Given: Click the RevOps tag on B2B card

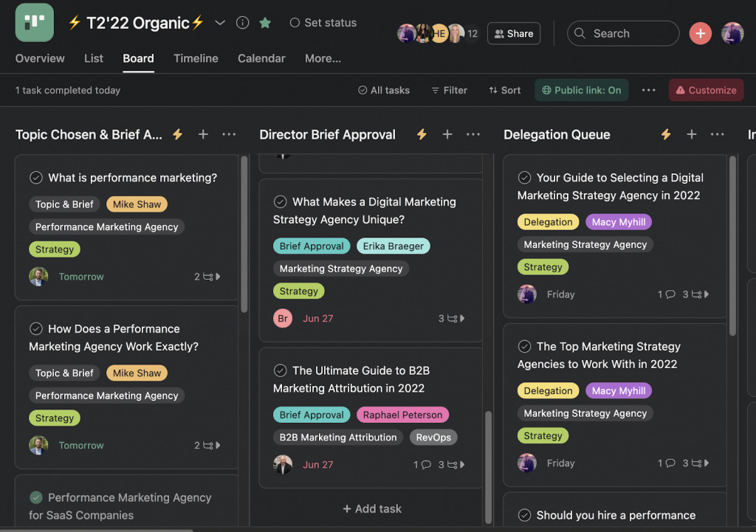Looking at the screenshot, I should [x=433, y=438].
